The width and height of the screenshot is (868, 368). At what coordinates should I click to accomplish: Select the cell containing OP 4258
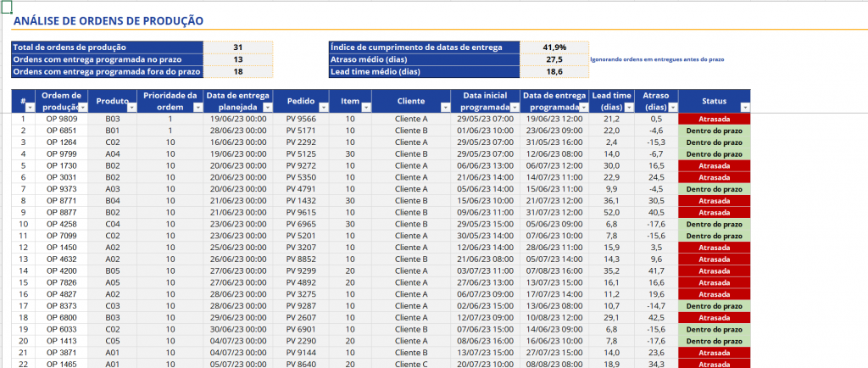62,224
